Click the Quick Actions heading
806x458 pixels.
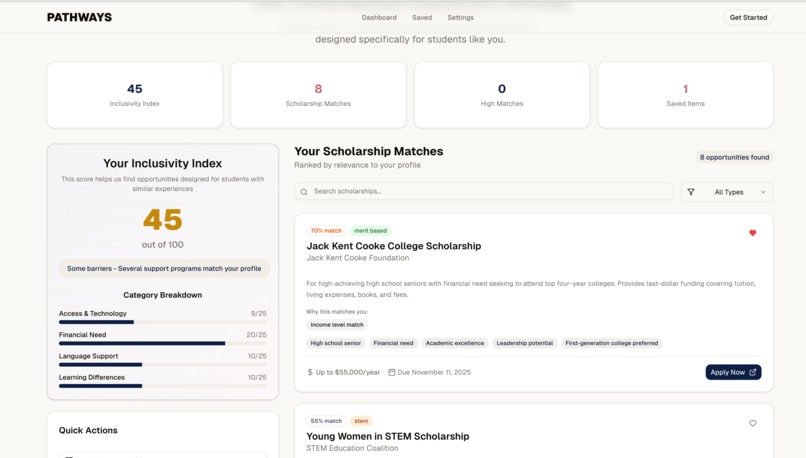pos(88,430)
